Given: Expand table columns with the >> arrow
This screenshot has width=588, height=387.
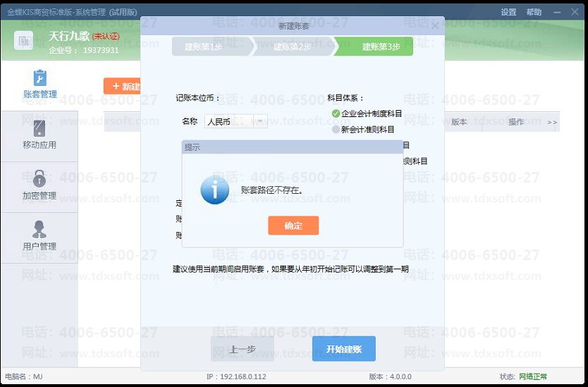Looking at the screenshot, I should tap(552, 122).
